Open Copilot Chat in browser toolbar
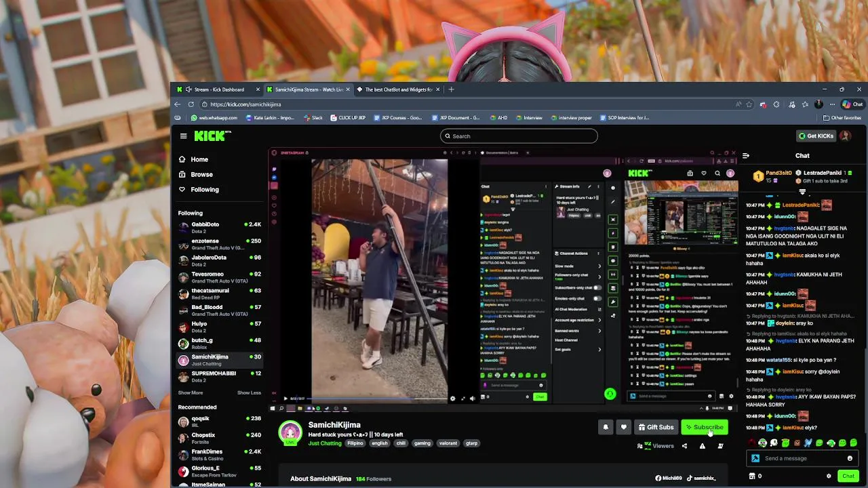 852,104
